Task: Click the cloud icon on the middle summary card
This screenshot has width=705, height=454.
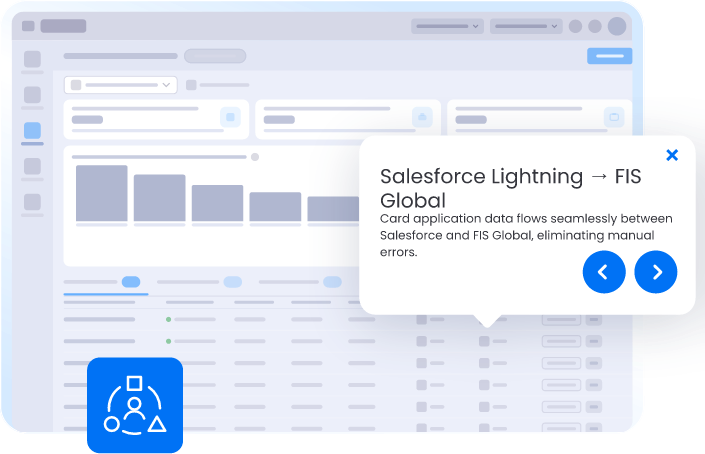Action: pyautogui.click(x=422, y=117)
